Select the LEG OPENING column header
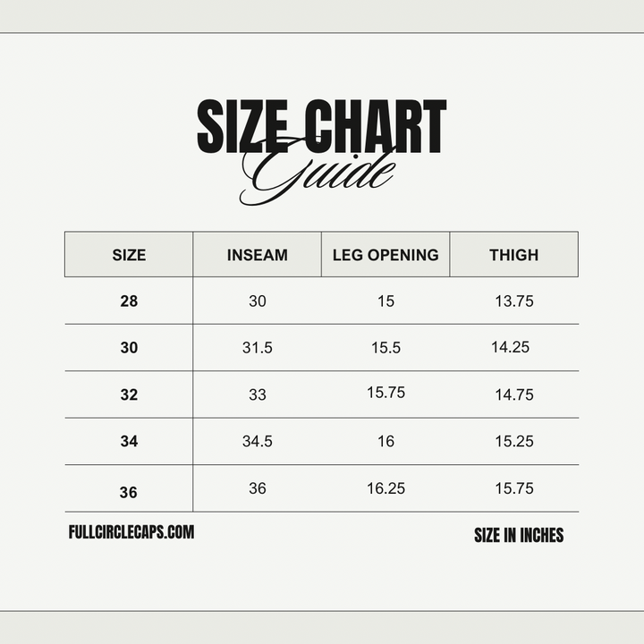 pos(386,255)
